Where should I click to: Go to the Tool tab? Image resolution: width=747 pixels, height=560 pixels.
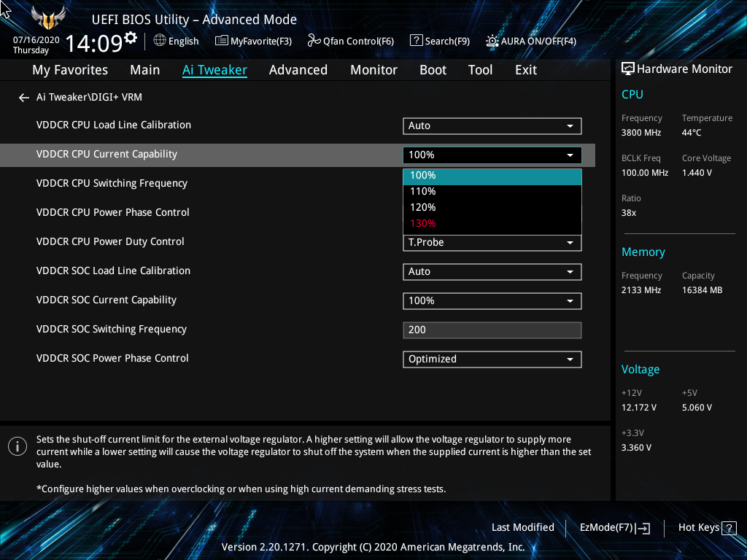click(x=480, y=70)
